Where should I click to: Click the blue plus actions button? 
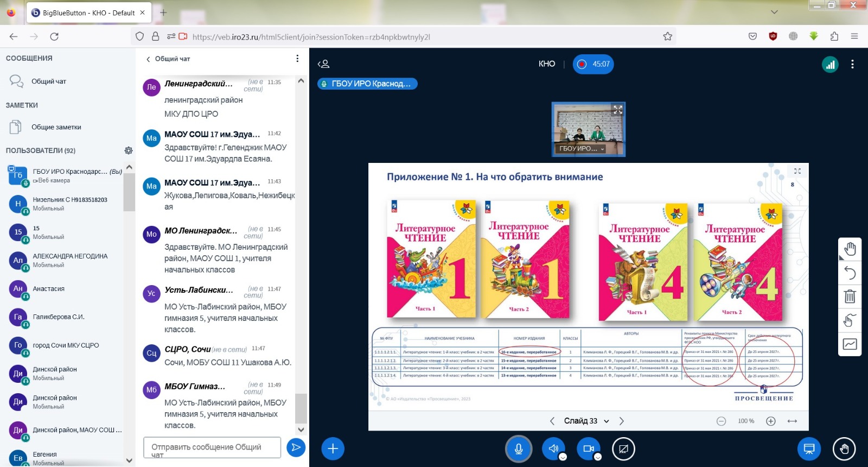click(333, 449)
